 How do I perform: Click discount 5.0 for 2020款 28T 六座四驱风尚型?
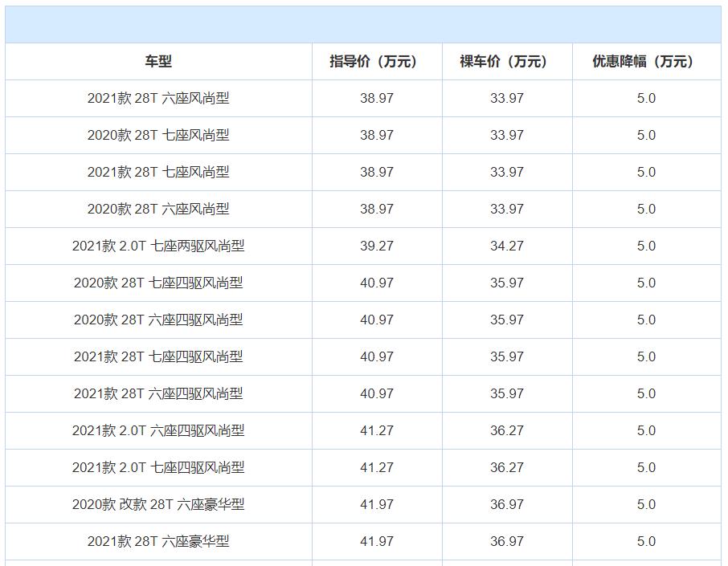pos(646,320)
